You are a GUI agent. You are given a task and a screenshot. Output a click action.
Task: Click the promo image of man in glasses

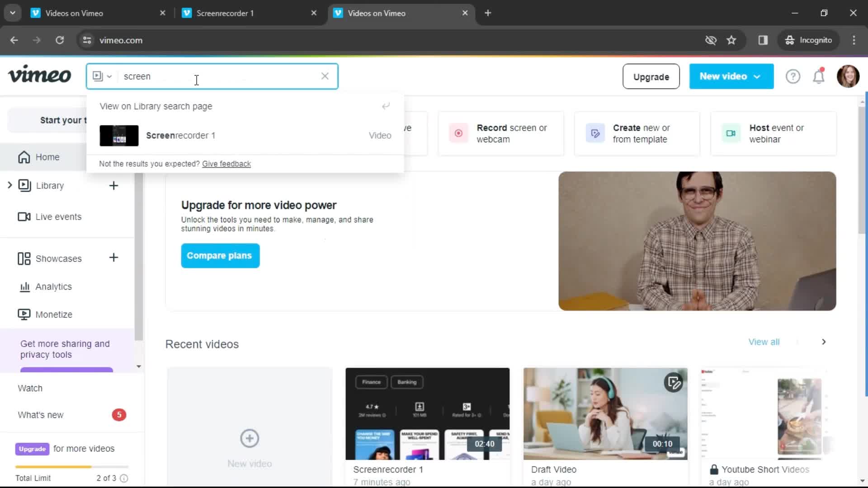point(697,241)
